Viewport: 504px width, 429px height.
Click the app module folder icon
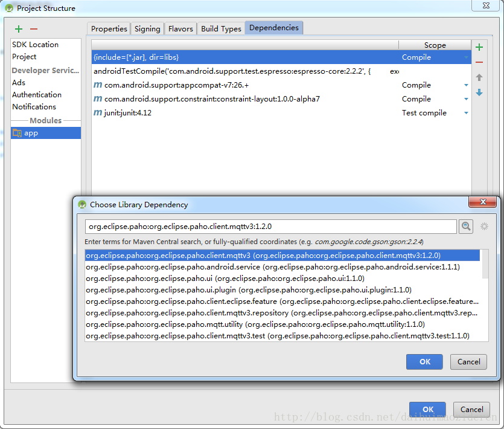(17, 133)
